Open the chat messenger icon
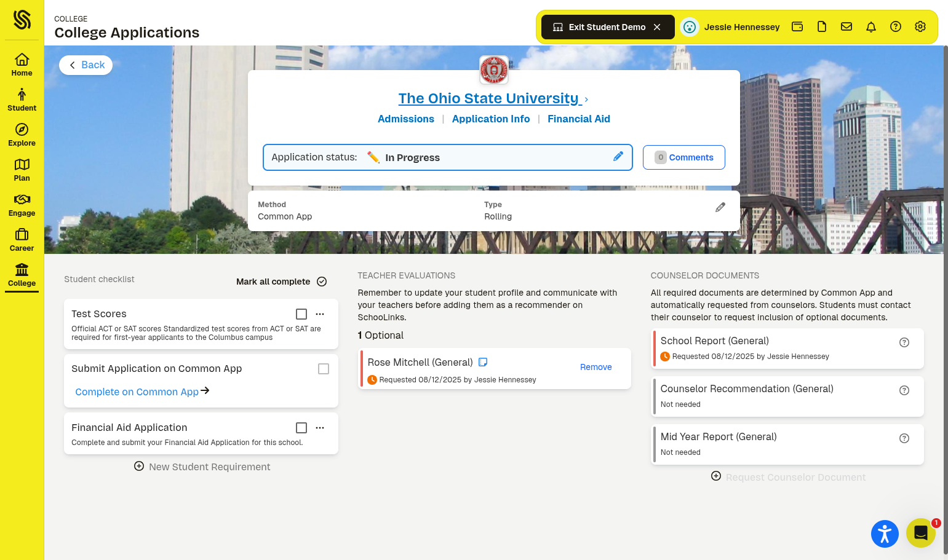This screenshot has height=560, width=948. point(921,533)
